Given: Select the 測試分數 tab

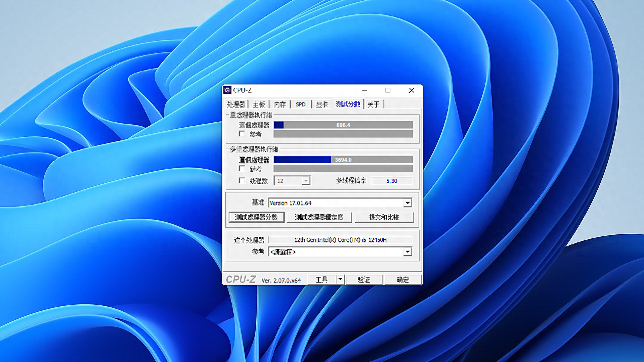Looking at the screenshot, I should [x=348, y=104].
